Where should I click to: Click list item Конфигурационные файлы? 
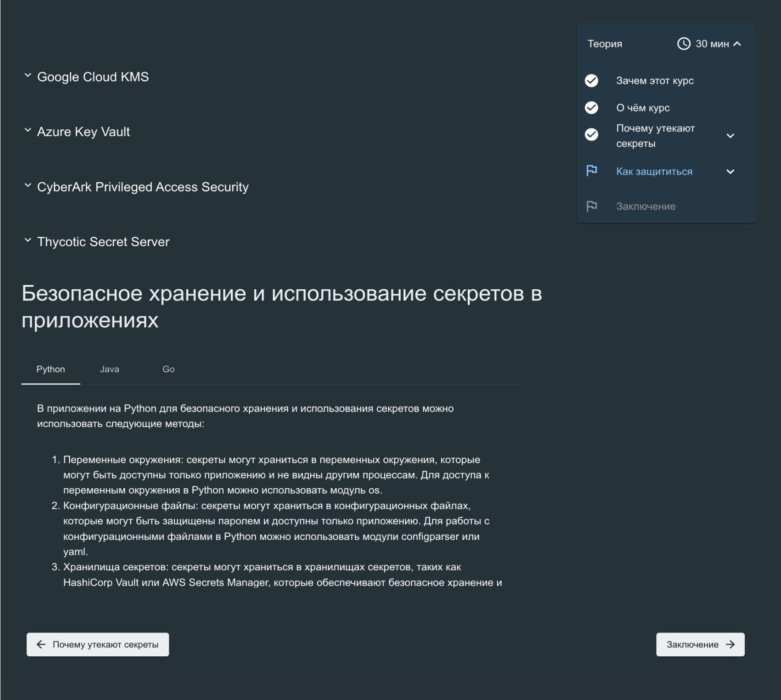pyautogui.click(x=276, y=528)
